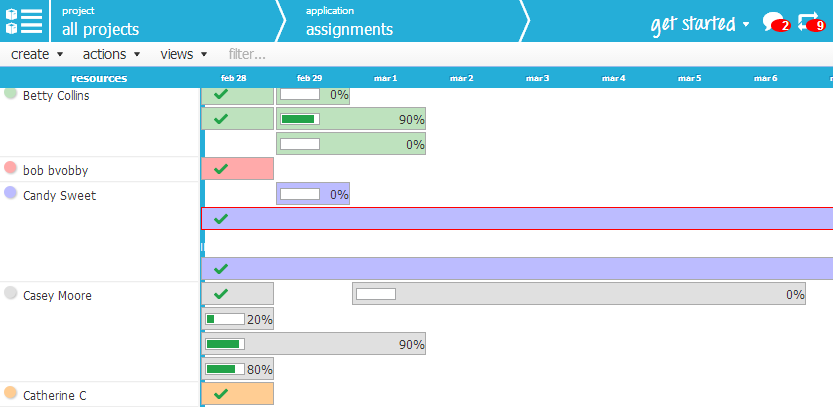Open the views menu
Viewport: 833px width, 407px height.
184,54
